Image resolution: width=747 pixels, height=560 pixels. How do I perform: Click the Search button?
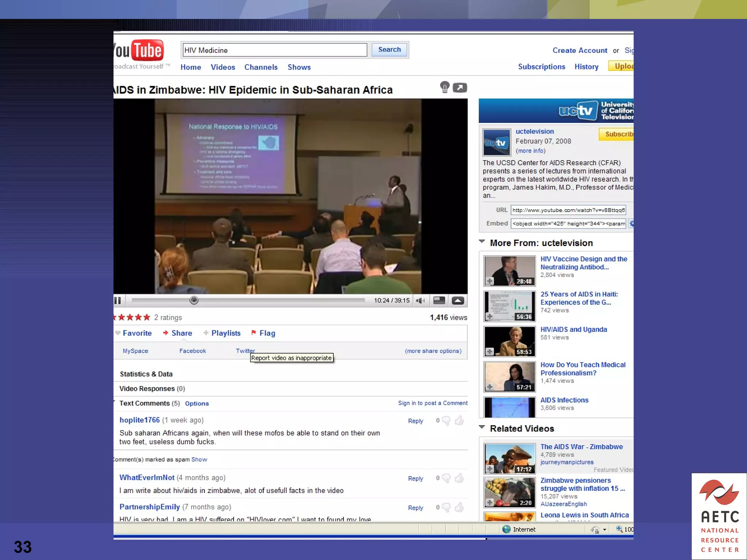pos(389,50)
